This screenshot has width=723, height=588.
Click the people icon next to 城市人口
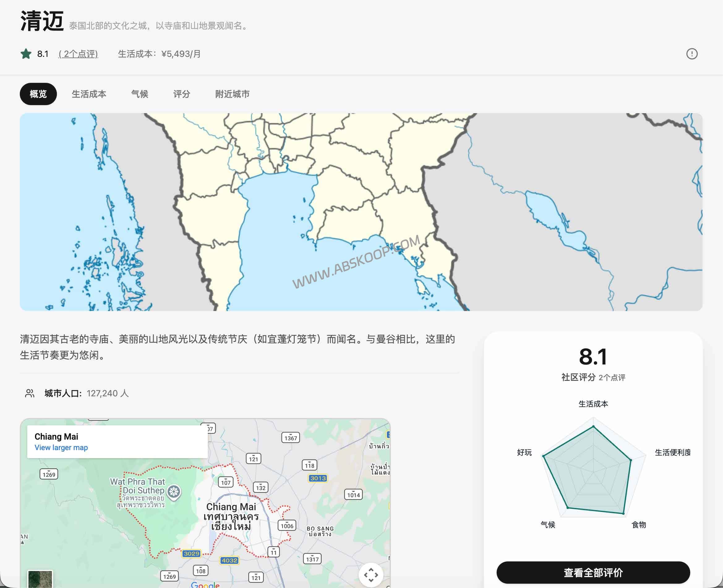(30, 393)
